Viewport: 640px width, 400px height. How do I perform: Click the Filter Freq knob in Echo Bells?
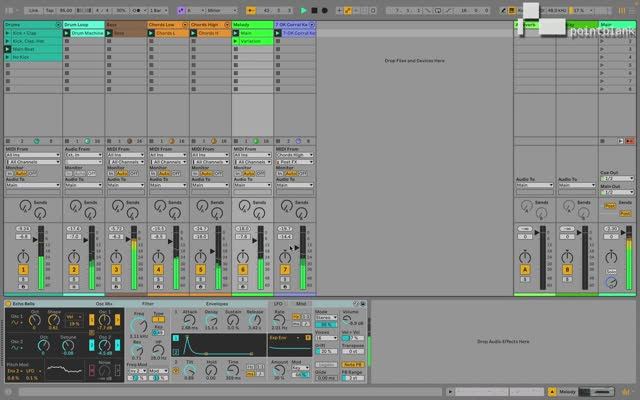(x=139, y=325)
